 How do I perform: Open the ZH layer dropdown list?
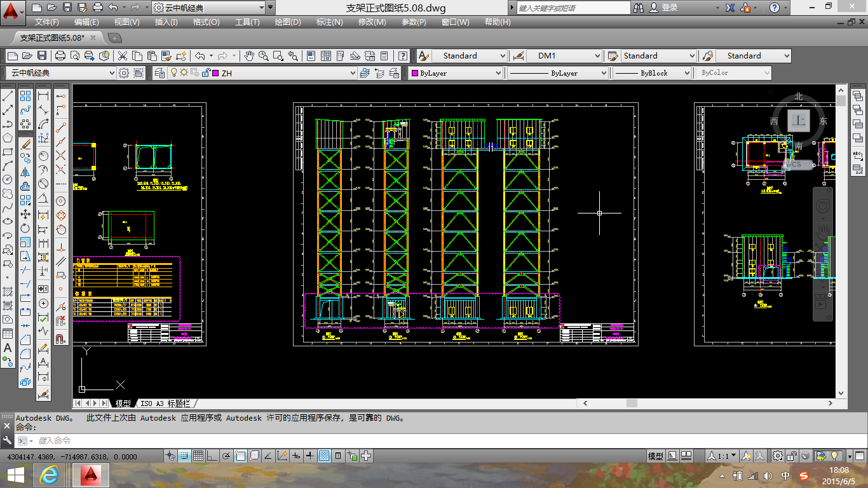[353, 73]
